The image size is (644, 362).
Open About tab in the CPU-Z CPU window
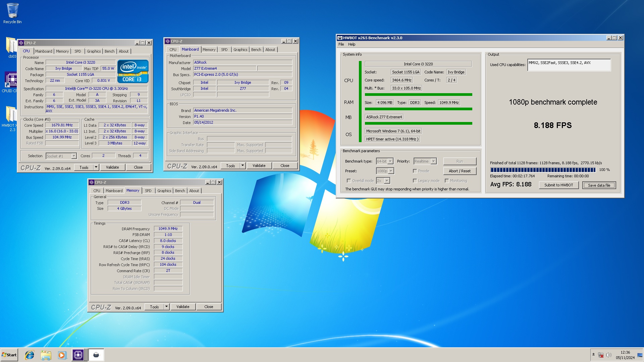pyautogui.click(x=124, y=51)
